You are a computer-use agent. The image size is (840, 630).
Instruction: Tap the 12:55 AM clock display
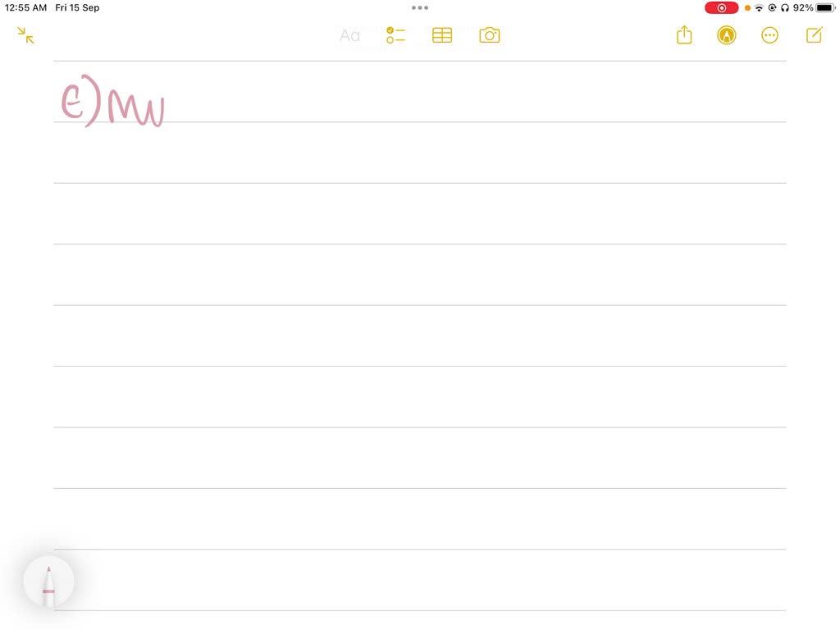[25, 7]
